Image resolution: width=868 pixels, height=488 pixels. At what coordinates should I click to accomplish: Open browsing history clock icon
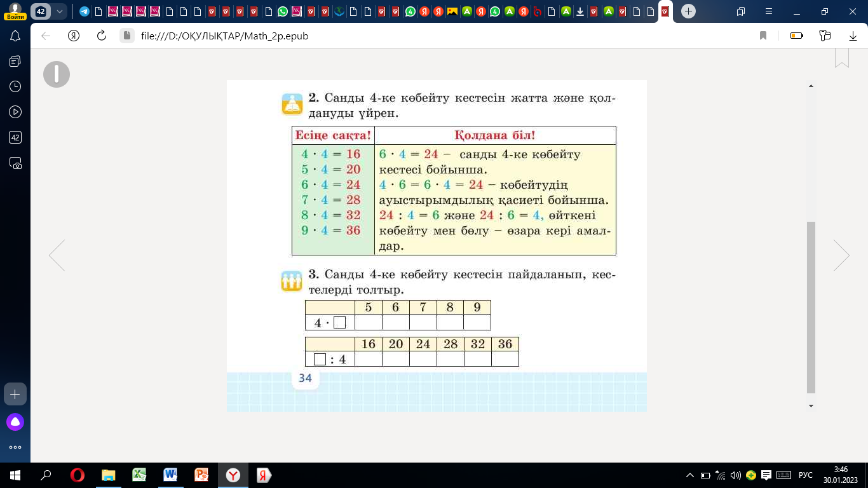coord(15,86)
